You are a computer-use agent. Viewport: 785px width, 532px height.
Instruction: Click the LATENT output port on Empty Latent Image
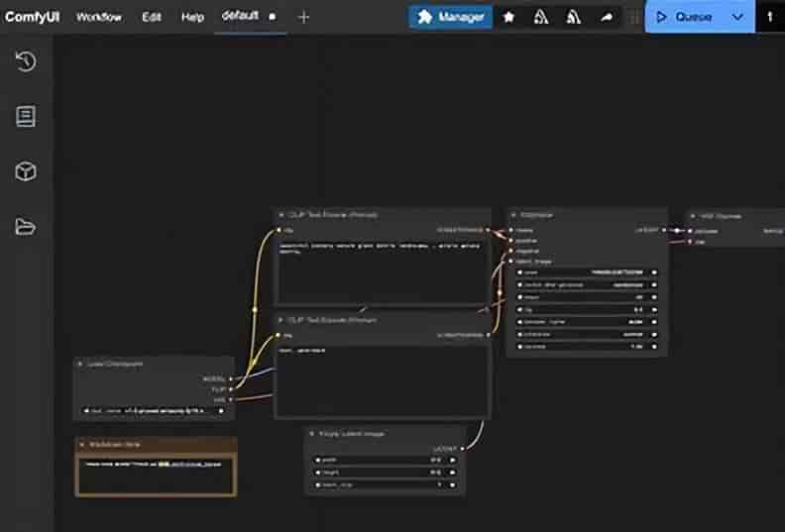(462, 449)
